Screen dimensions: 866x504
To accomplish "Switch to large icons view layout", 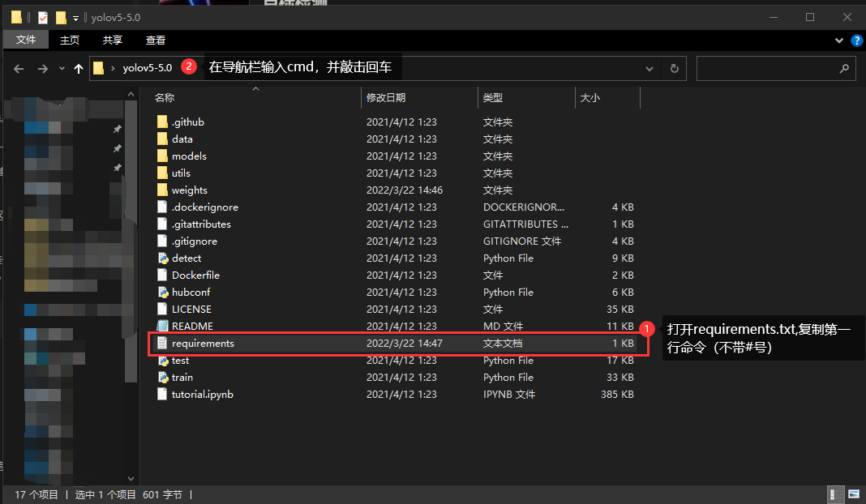I will [854, 494].
